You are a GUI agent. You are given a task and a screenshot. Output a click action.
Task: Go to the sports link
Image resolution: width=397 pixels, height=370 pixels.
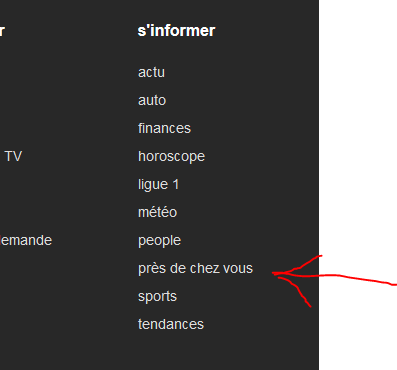(157, 297)
